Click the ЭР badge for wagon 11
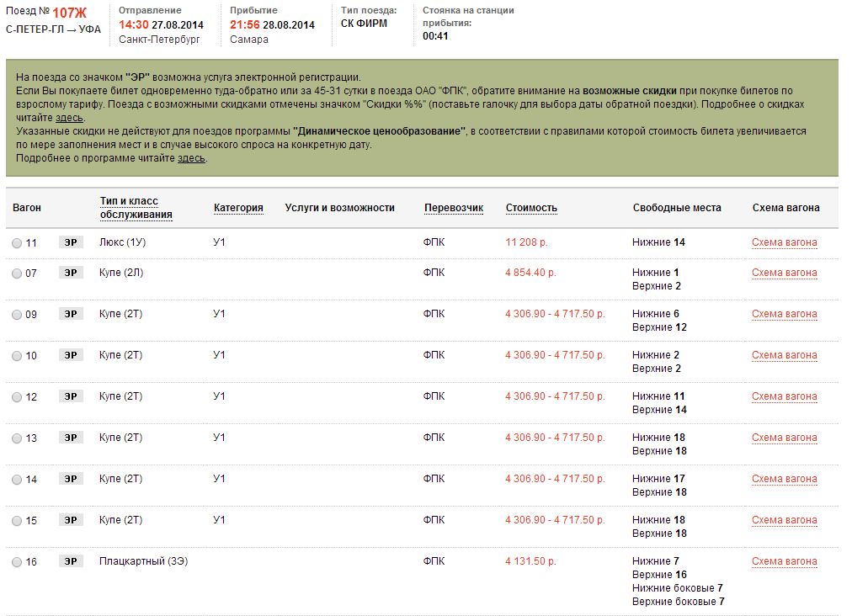 click(x=71, y=242)
